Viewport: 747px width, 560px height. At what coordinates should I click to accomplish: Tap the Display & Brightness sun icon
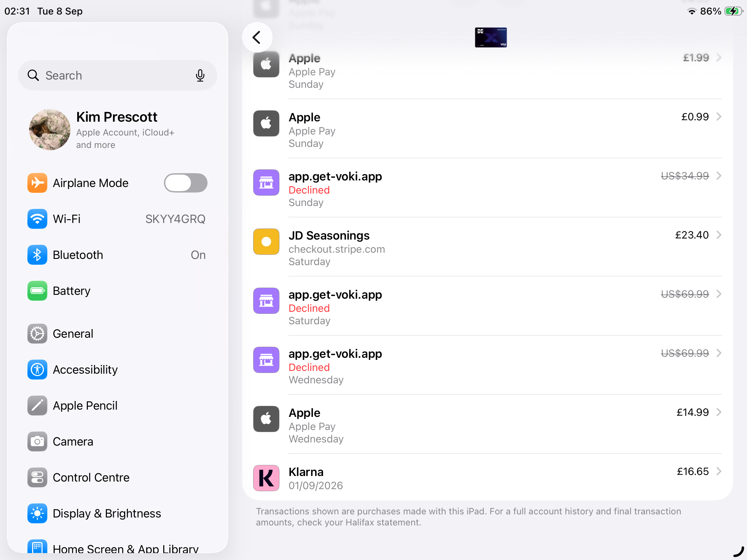pyautogui.click(x=37, y=513)
